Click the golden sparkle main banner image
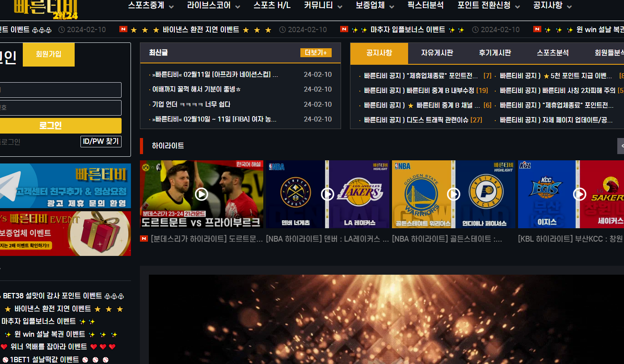 click(x=386, y=319)
